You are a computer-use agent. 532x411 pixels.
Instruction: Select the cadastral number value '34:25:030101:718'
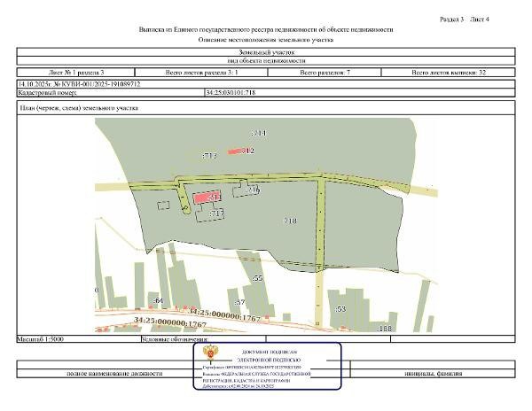click(x=231, y=92)
